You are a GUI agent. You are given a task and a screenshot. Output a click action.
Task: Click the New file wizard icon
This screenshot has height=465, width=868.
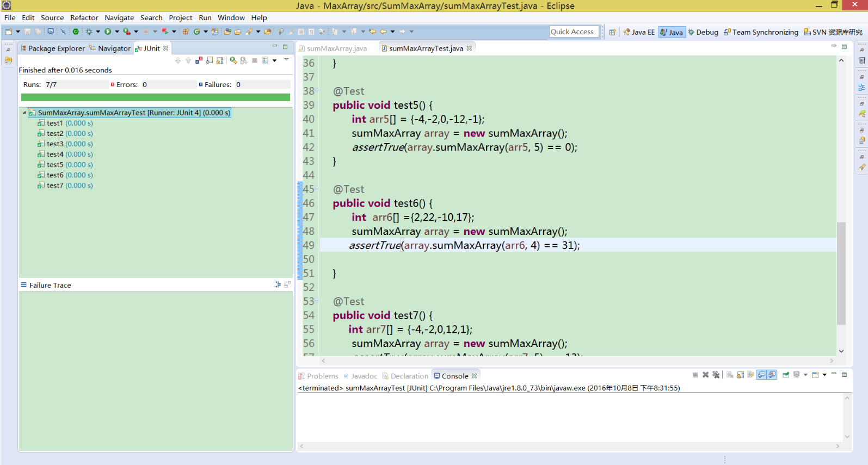click(x=9, y=32)
